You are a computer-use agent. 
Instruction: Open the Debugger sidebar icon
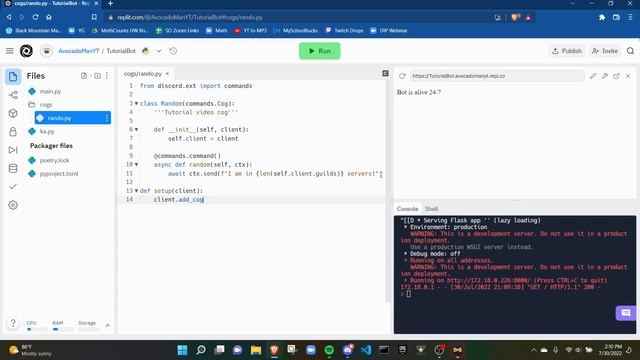click(x=13, y=150)
